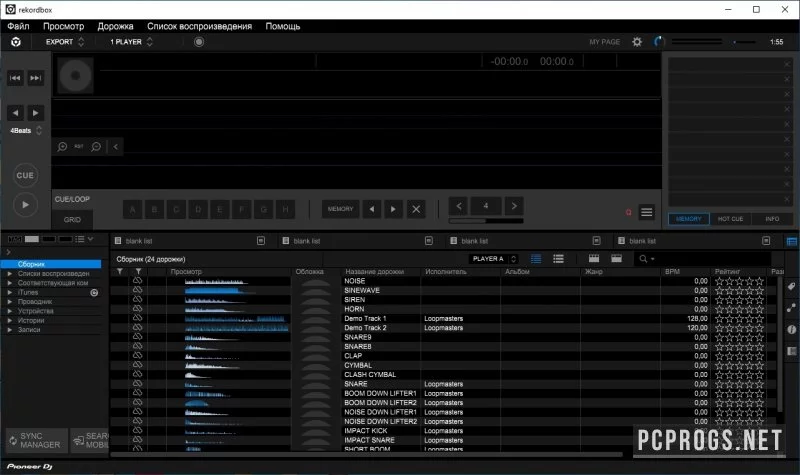The width and height of the screenshot is (800, 475).
Task: Select hot cue pad H
Action: coord(285,209)
